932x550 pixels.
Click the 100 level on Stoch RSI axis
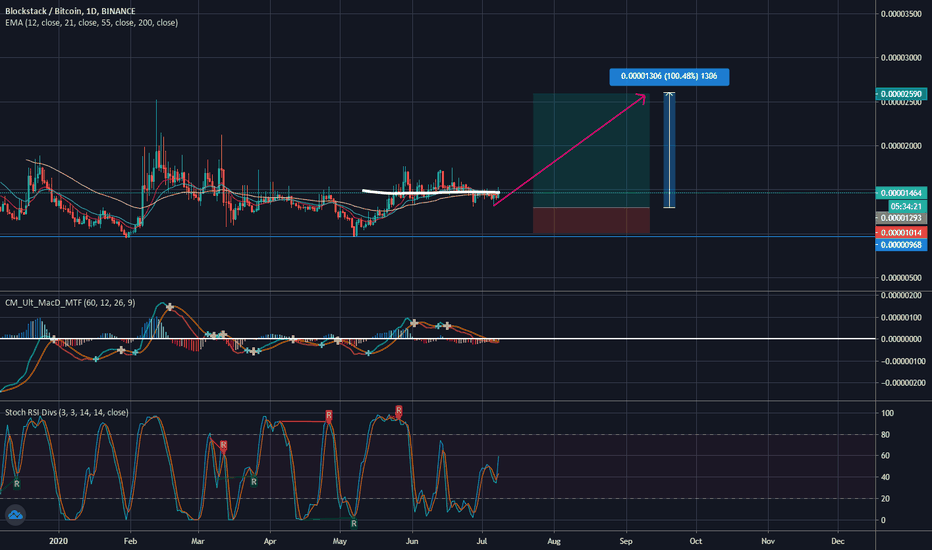coord(887,413)
